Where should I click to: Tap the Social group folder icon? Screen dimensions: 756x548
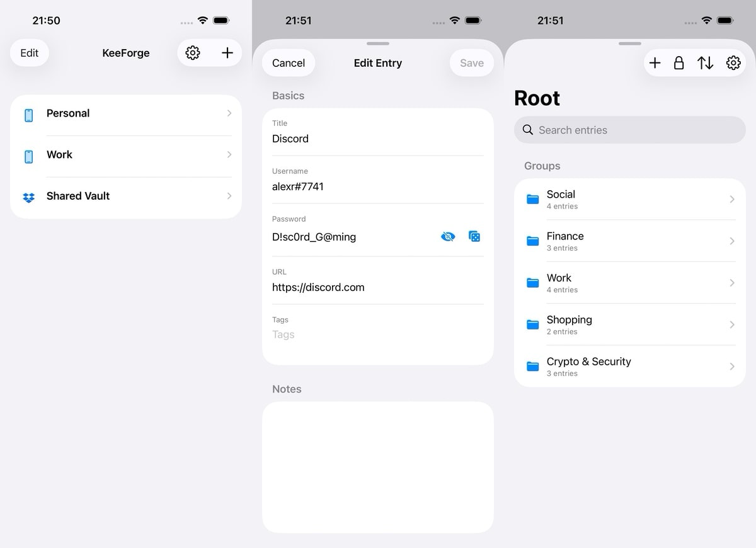tap(532, 200)
